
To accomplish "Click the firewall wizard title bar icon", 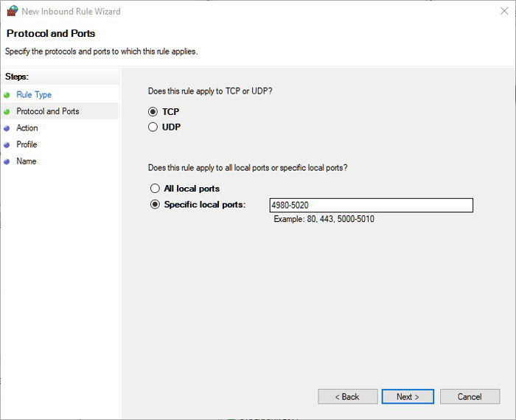I will [x=12, y=11].
